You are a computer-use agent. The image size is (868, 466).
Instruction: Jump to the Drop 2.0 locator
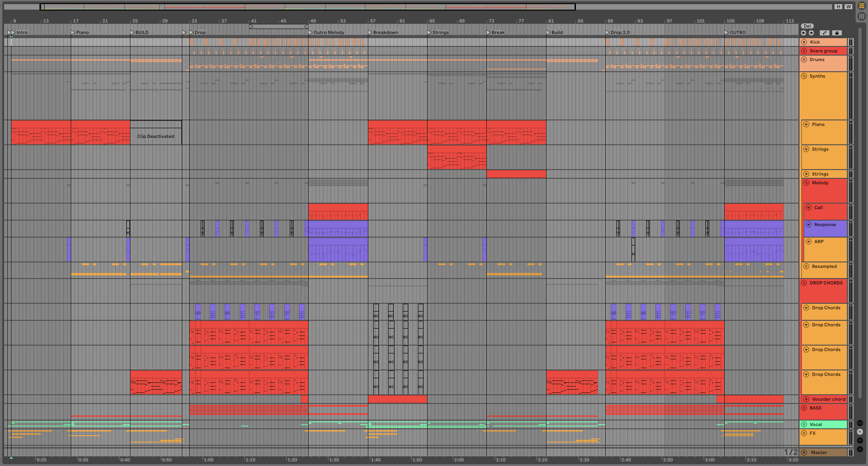pos(618,33)
